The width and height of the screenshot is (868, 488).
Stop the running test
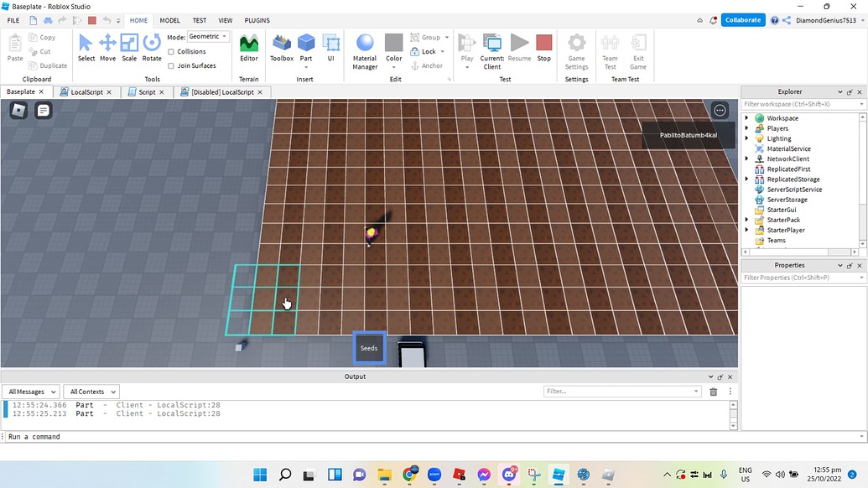click(x=544, y=47)
